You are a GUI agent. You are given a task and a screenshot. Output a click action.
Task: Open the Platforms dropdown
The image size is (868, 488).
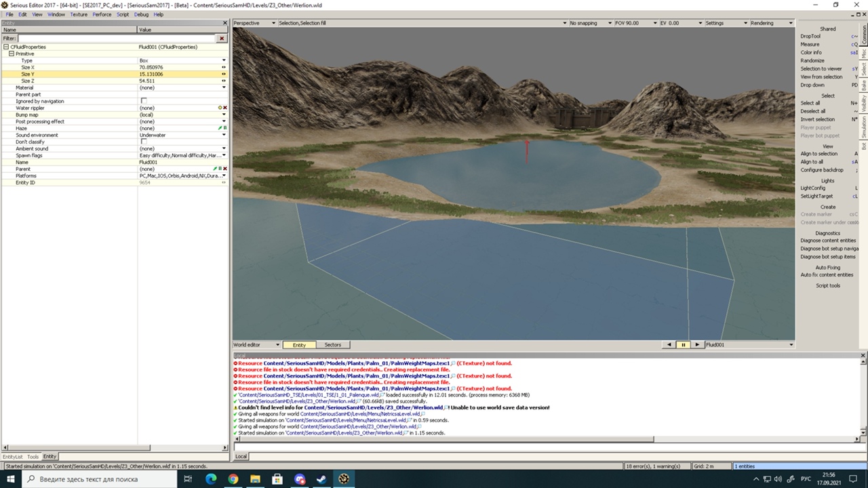[x=224, y=176]
